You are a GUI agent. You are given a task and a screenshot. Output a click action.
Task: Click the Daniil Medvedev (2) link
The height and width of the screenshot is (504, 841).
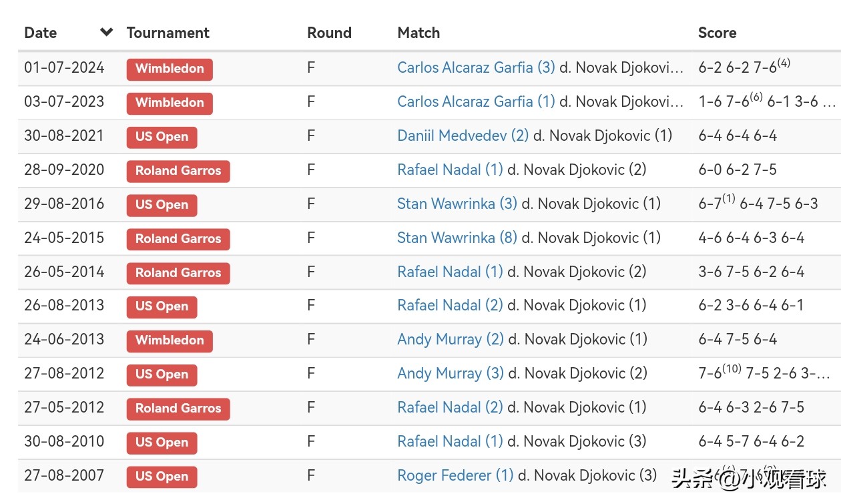463,136
